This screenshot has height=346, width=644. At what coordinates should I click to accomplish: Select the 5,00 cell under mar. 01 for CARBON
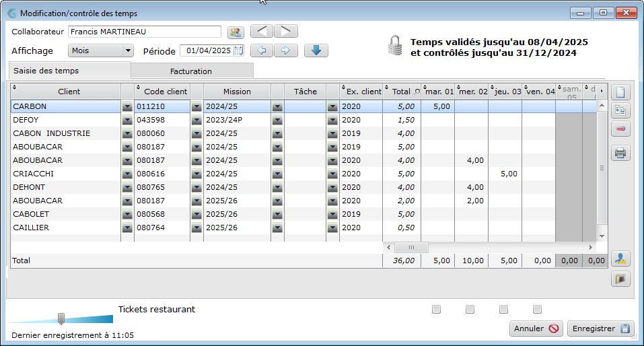438,106
